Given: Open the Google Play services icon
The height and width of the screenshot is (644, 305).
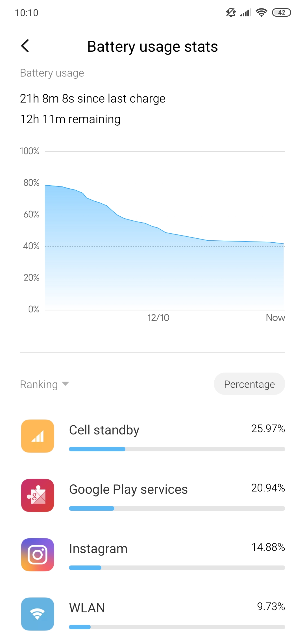Looking at the screenshot, I should (38, 495).
